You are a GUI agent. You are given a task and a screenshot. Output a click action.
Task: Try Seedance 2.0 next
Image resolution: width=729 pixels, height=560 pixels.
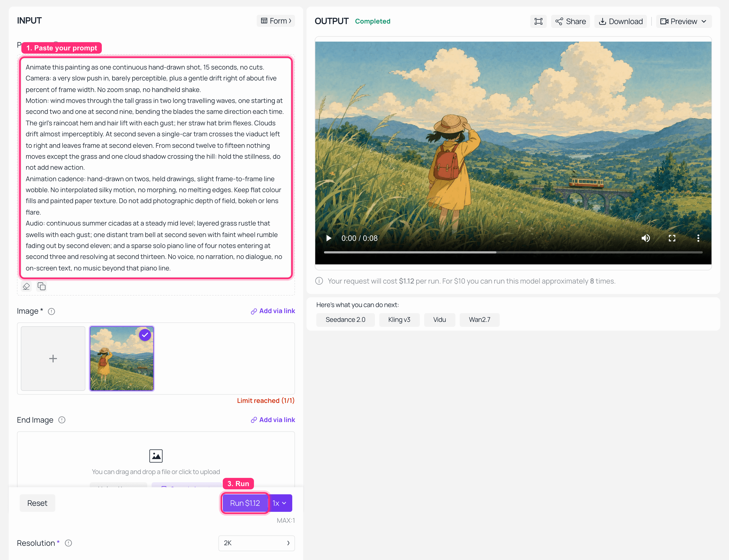346,320
